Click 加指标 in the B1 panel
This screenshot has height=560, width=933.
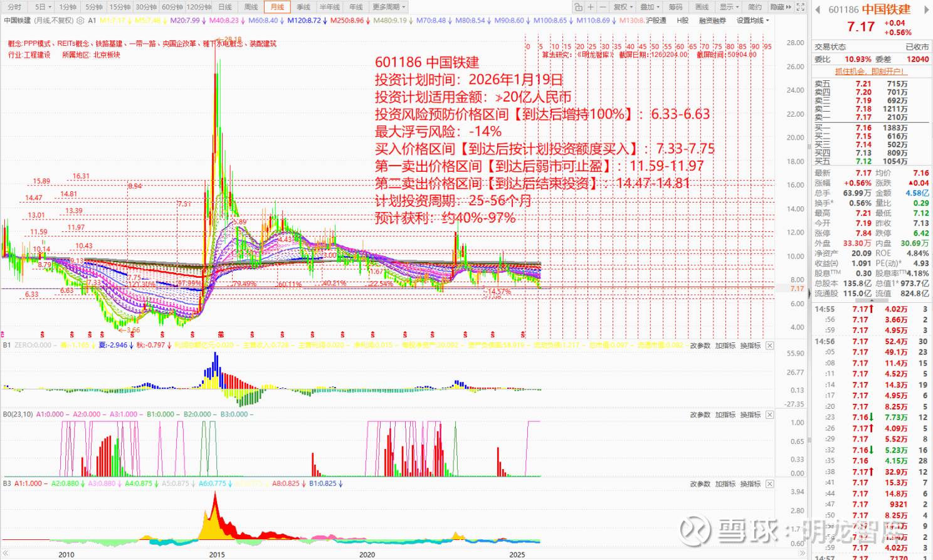[725, 346]
